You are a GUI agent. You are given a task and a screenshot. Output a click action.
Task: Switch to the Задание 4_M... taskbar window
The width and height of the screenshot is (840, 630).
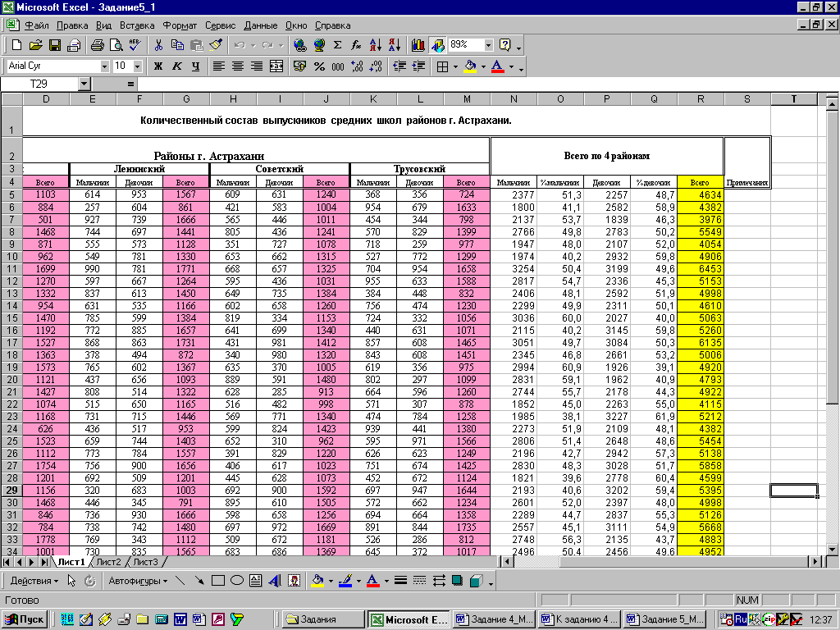click(x=495, y=619)
